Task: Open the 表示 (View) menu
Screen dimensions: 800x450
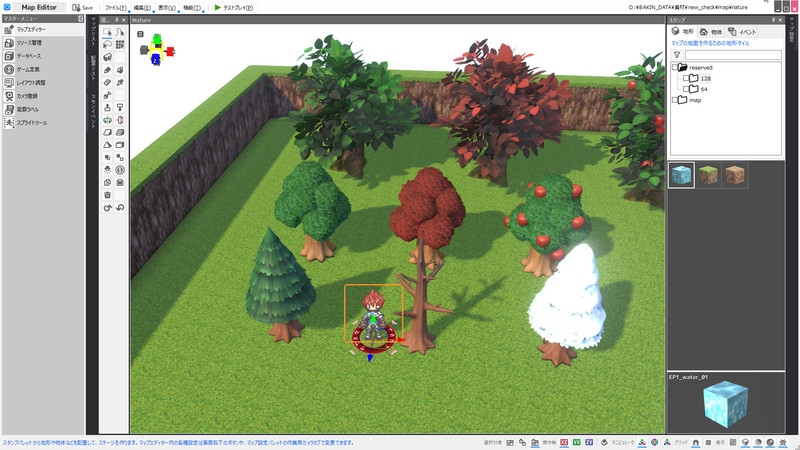Action: click(x=166, y=7)
